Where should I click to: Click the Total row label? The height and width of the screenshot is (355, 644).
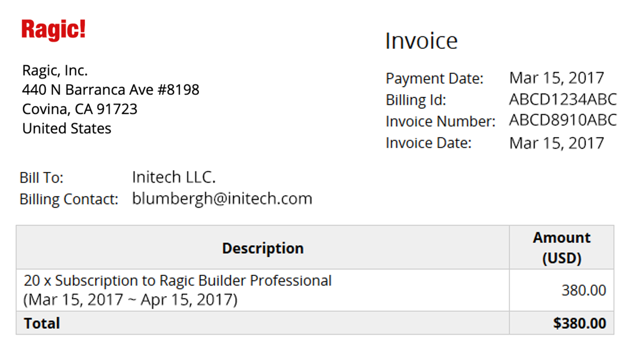pyautogui.click(x=42, y=323)
